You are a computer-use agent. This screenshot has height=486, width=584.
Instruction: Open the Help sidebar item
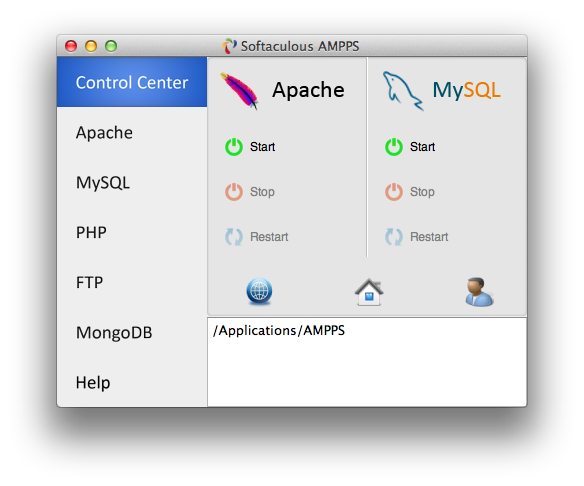pyautogui.click(x=132, y=382)
